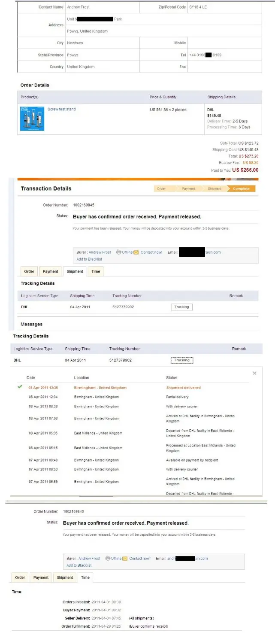Click the Tel number starting +44 0168
Image resolution: width=275 pixels, height=644 pixels.
(205, 55)
